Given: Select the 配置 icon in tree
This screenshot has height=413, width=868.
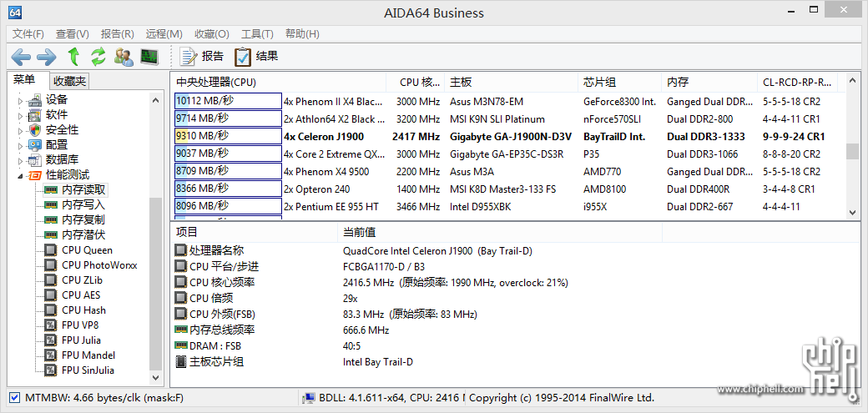Looking at the screenshot, I should pyautogui.click(x=35, y=145).
